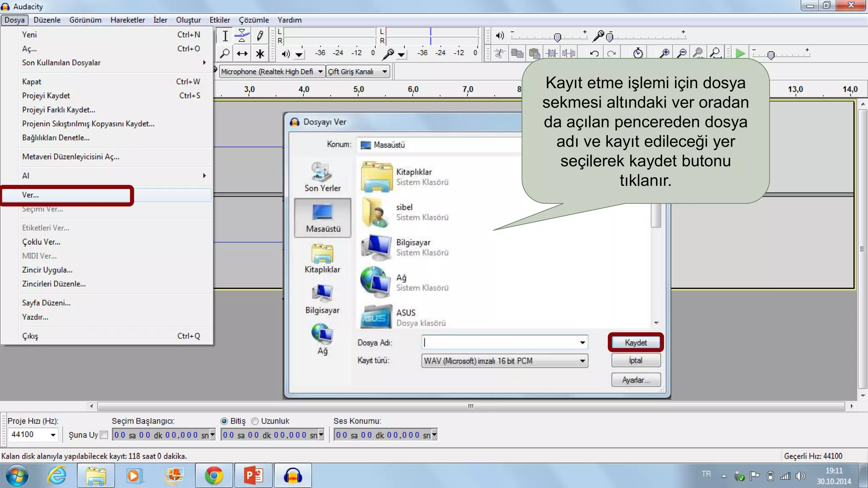868x488 pixels.
Task: Select Masaüstü in dialog sidebar
Action: pos(323,218)
